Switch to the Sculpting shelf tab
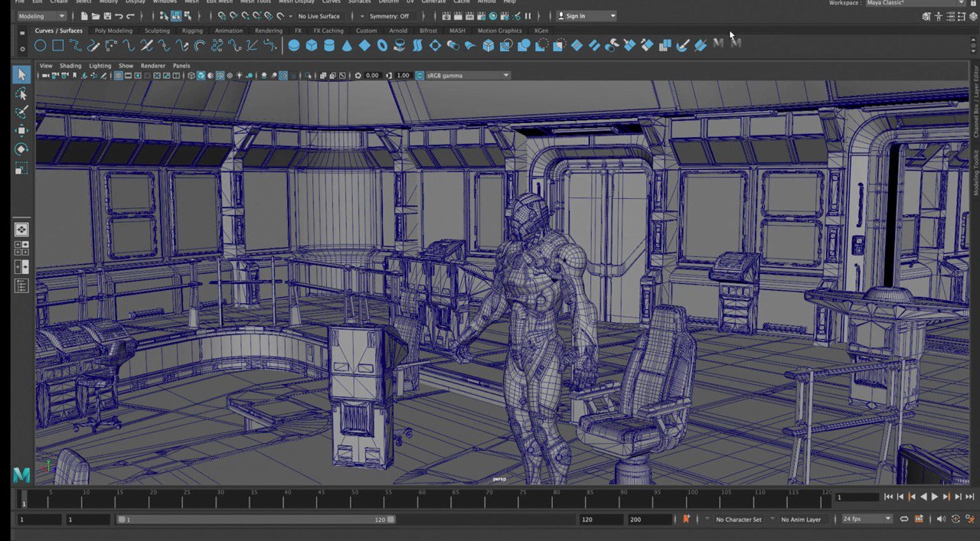Viewport: 980px width, 541px height. pos(157,31)
